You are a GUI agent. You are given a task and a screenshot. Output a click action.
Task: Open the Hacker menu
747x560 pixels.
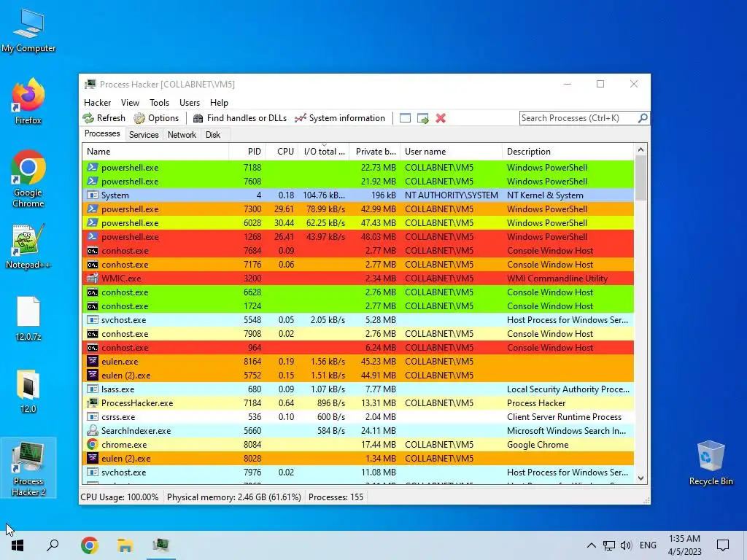click(97, 103)
